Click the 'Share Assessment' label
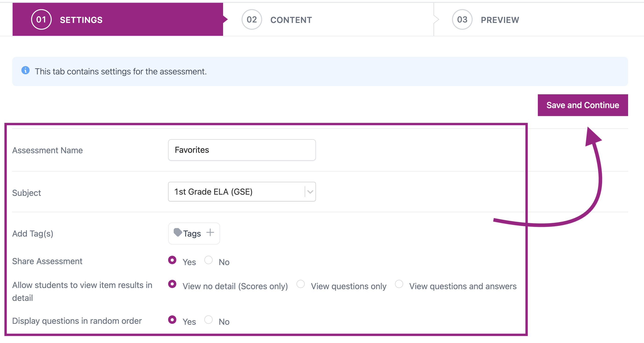The image size is (644, 343). pos(47,261)
